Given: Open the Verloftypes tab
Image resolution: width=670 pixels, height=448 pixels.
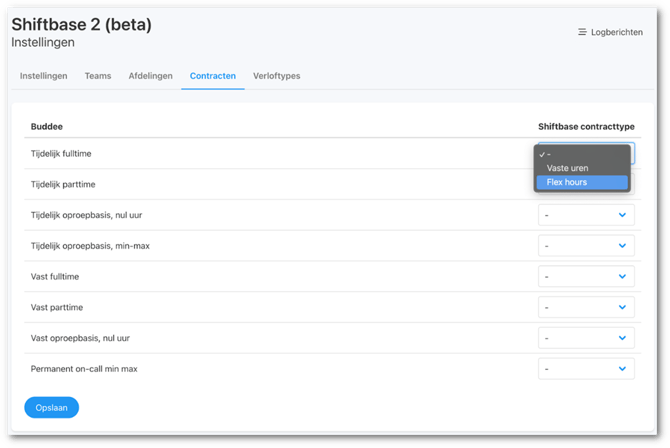Looking at the screenshot, I should pos(277,76).
